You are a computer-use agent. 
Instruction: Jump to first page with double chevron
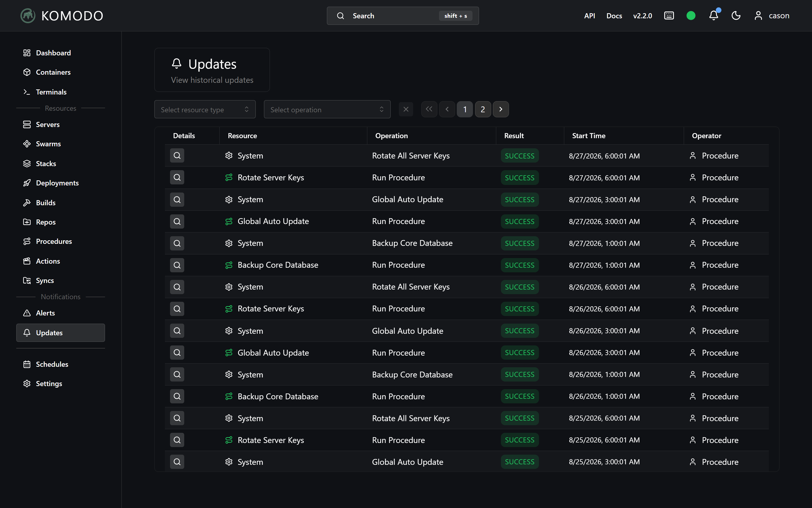429,109
